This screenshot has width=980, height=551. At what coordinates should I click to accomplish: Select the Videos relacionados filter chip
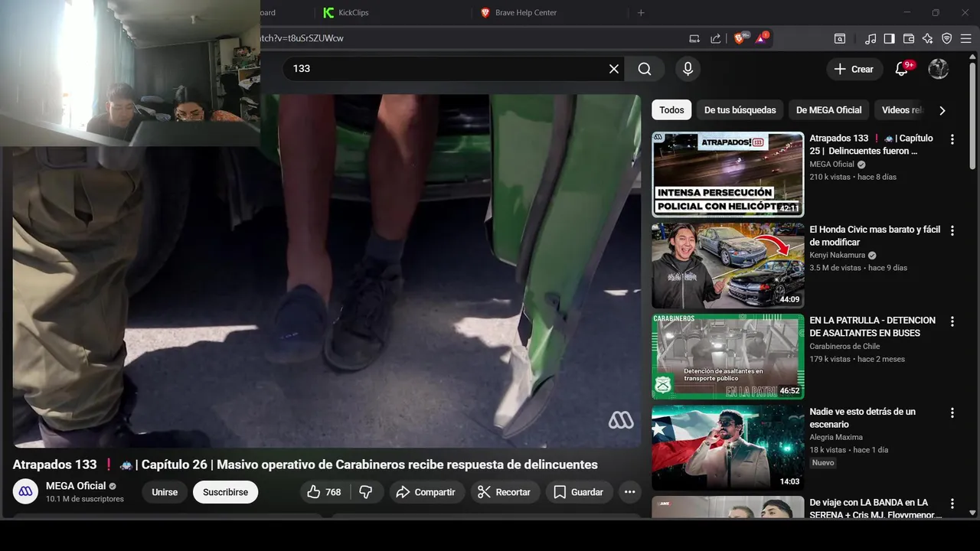coord(903,110)
